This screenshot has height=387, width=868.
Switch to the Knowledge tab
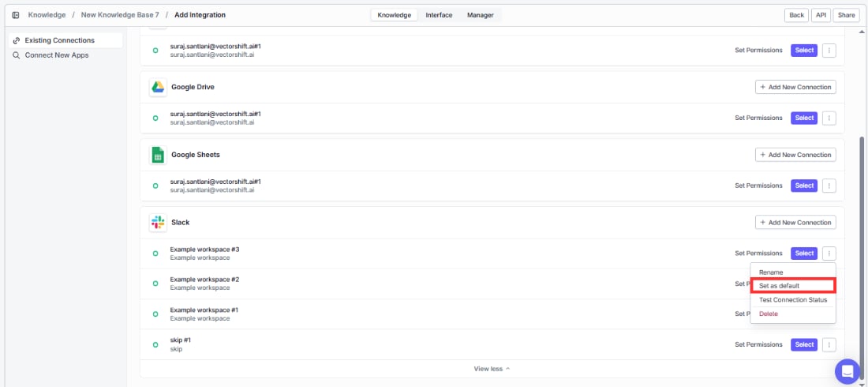click(394, 15)
